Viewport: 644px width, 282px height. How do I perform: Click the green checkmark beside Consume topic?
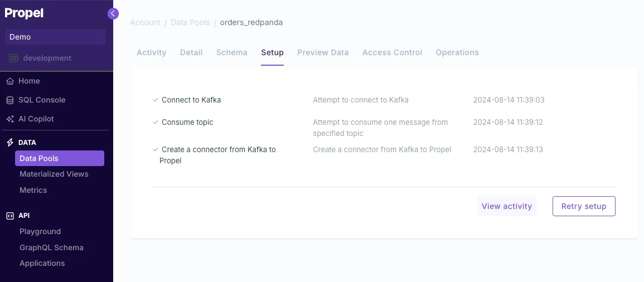tap(156, 122)
